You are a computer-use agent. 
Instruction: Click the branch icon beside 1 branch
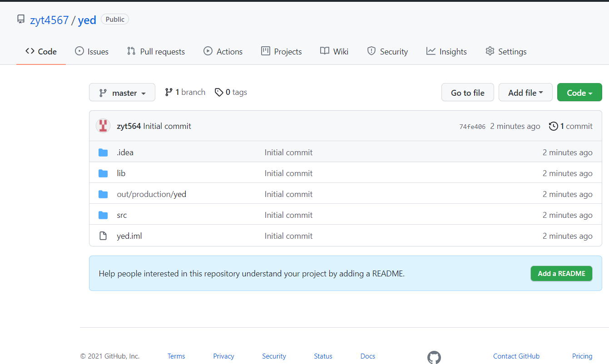(168, 92)
